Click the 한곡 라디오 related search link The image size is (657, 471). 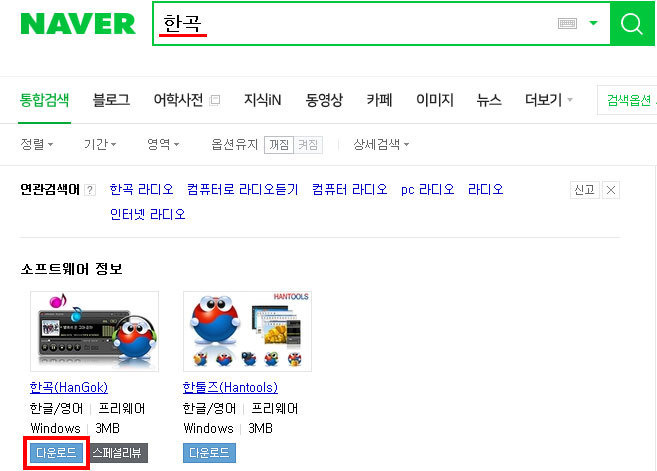pos(142,189)
